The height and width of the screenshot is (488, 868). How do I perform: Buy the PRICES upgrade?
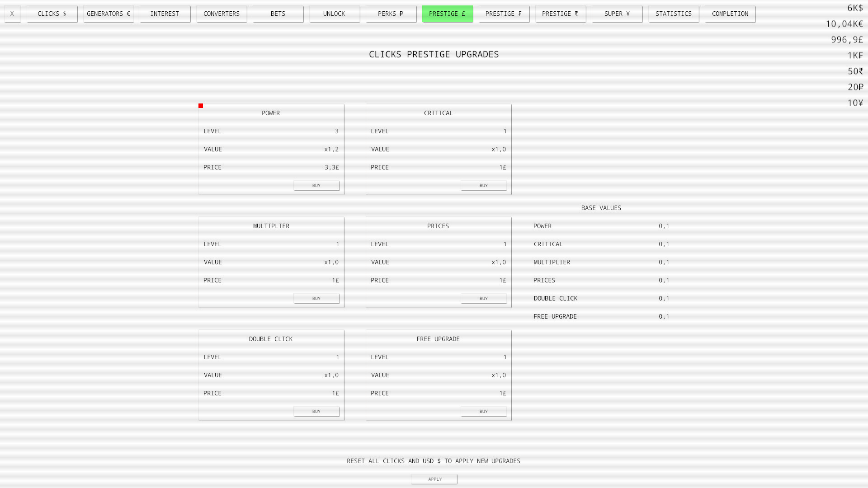pos(484,298)
